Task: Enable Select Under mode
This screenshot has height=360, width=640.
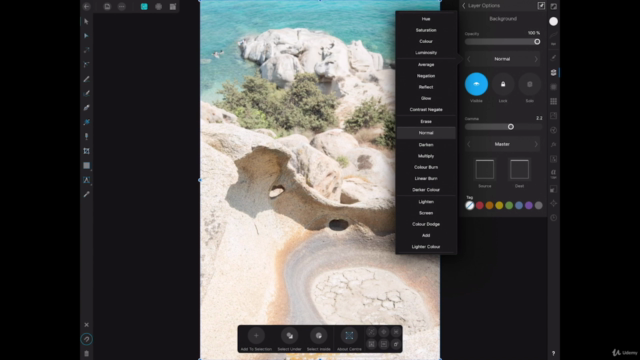Action: (x=289, y=336)
